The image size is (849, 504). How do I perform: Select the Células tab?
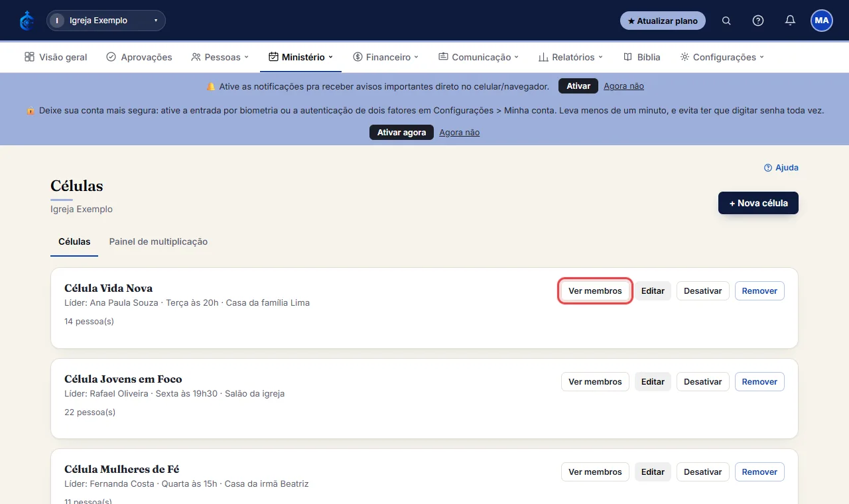click(74, 242)
